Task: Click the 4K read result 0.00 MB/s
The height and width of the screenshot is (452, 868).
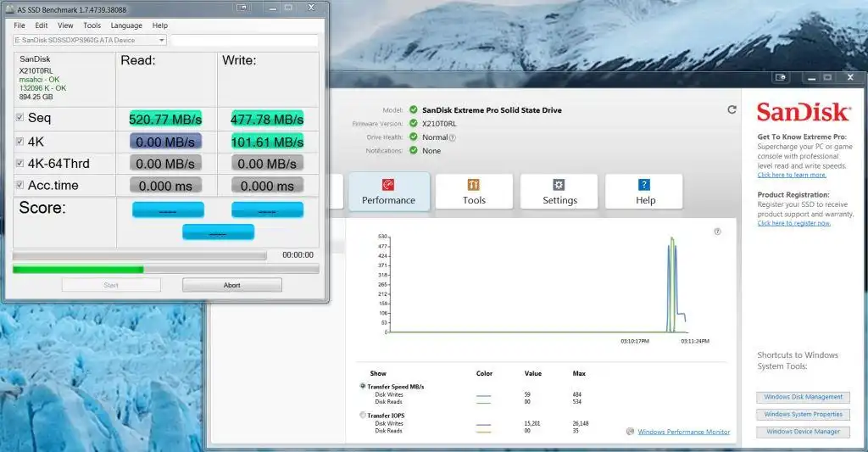Action: [x=165, y=142]
